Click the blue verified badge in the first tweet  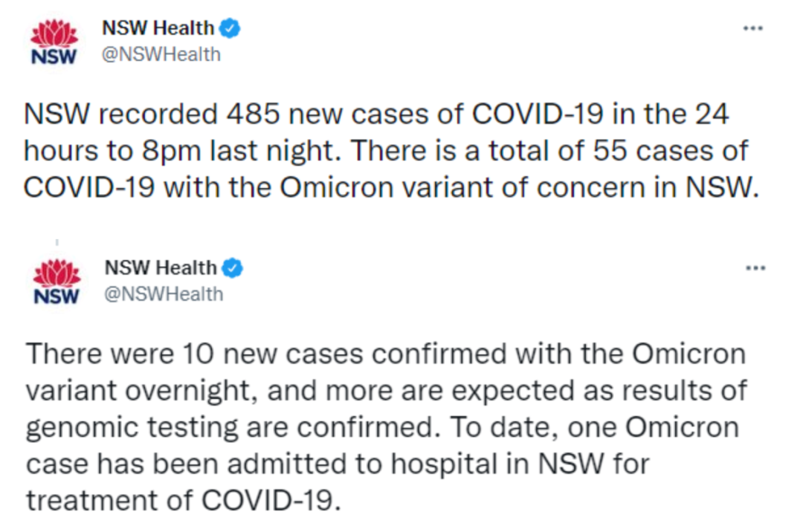(230, 28)
